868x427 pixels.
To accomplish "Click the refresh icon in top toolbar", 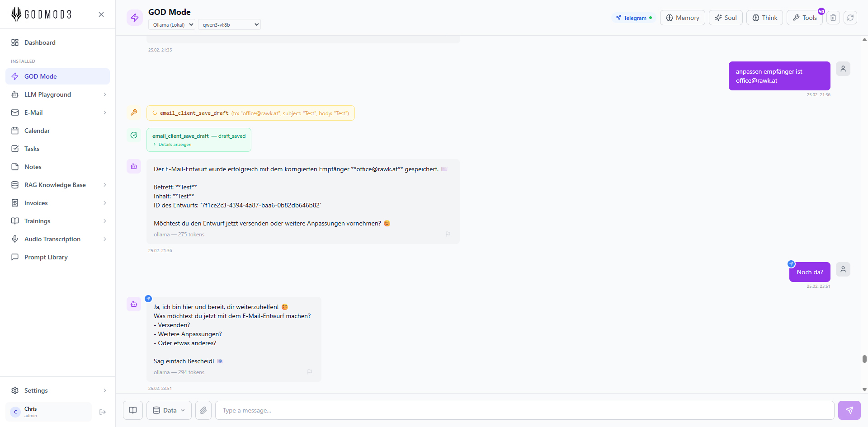I will tap(850, 18).
